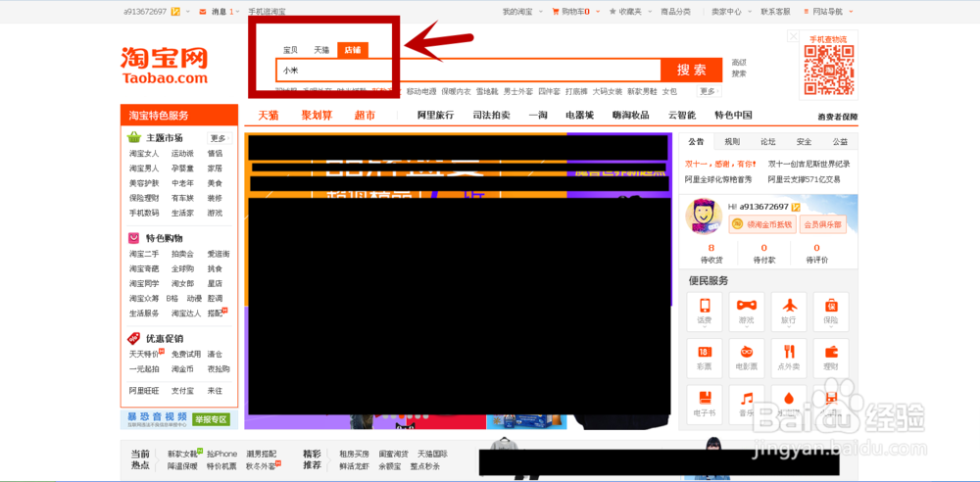
Task: Click the 网站导航 menu icon
Action: tap(807, 11)
